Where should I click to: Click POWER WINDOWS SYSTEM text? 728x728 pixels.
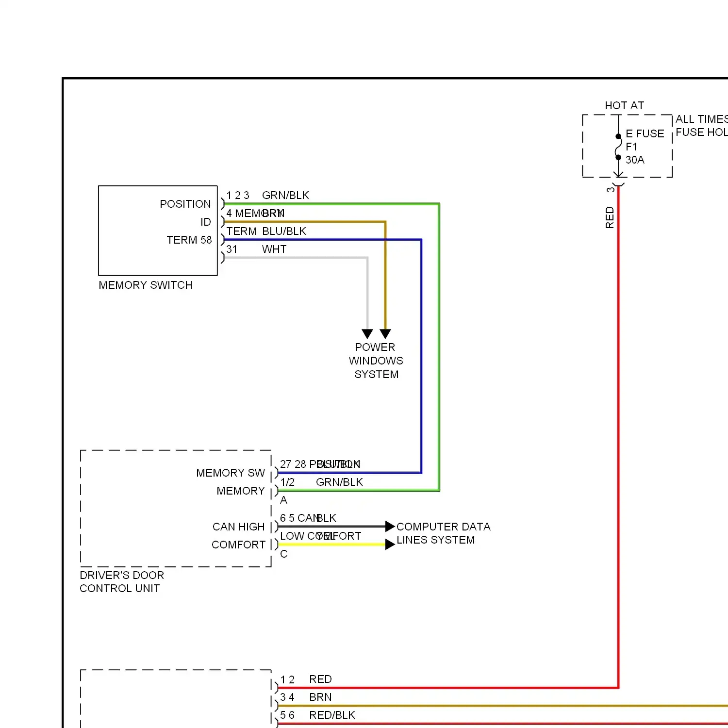click(376, 361)
